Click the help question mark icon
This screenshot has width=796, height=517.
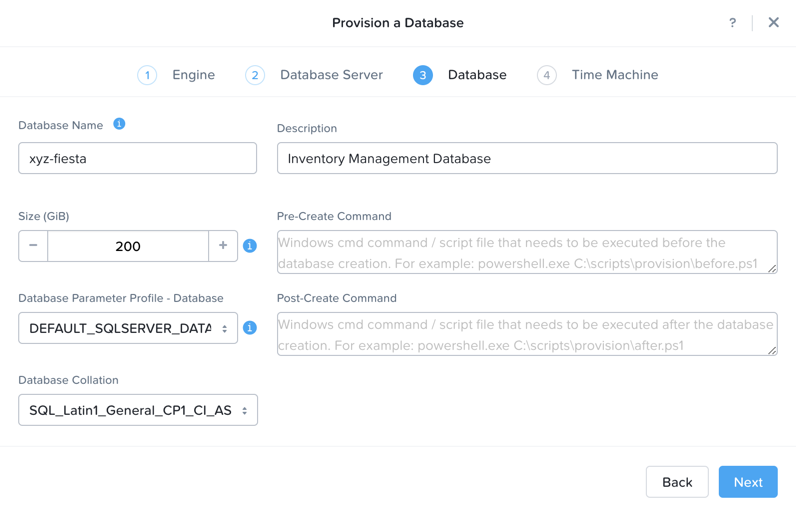click(732, 23)
